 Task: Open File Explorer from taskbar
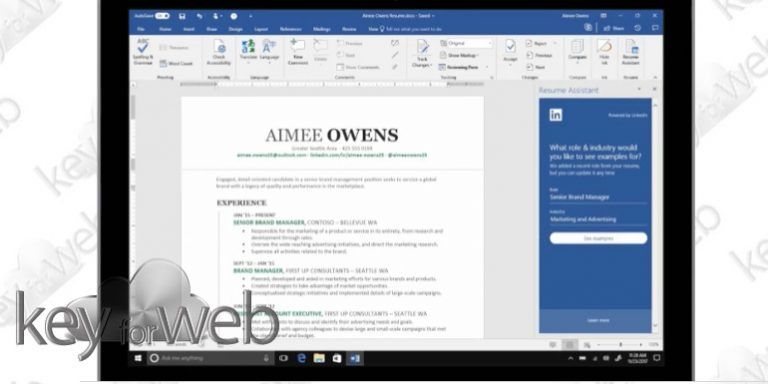pyautogui.click(x=319, y=359)
